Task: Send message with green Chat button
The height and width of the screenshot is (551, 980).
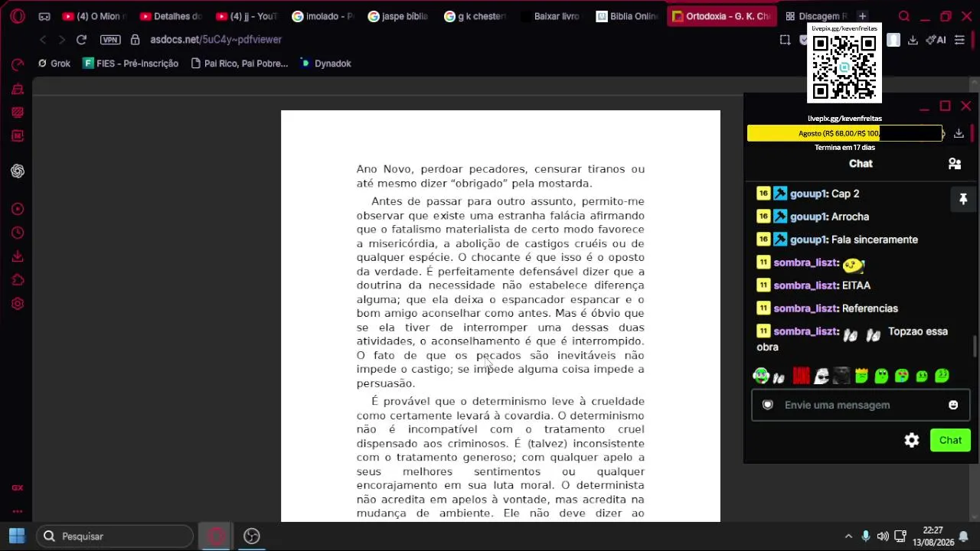Action: click(950, 440)
